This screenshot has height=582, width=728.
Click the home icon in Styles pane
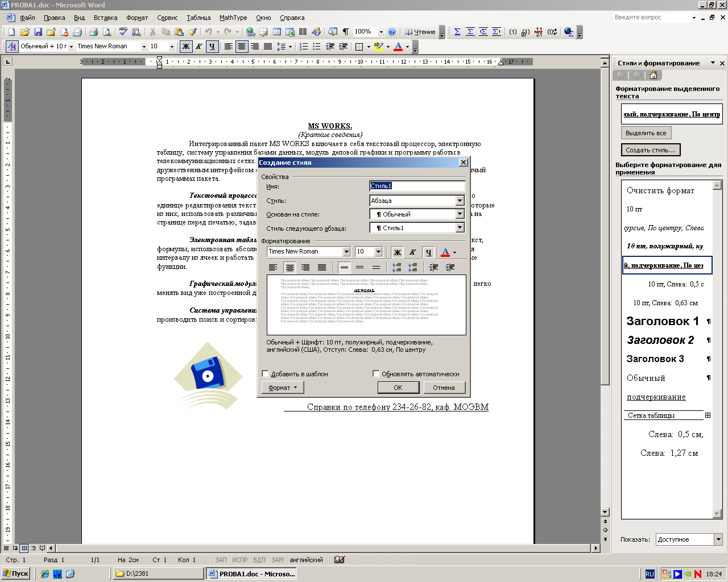click(x=653, y=75)
